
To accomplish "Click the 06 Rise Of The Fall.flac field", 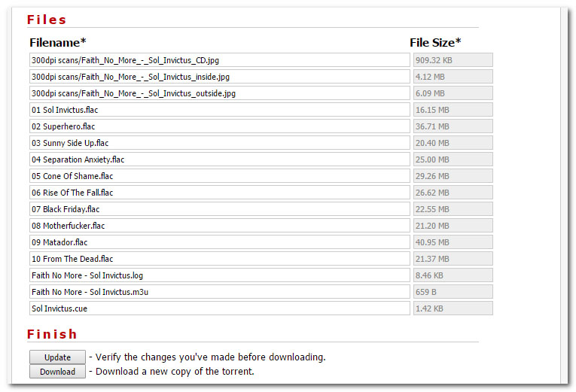I will pos(219,193).
